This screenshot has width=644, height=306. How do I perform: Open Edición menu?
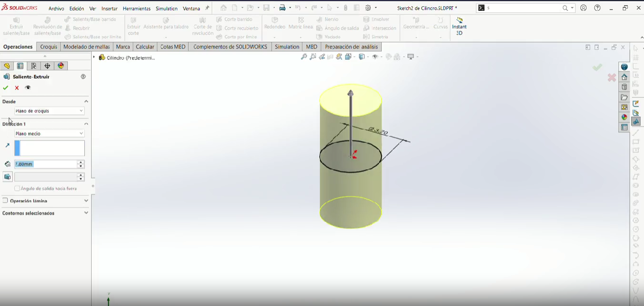click(x=77, y=9)
